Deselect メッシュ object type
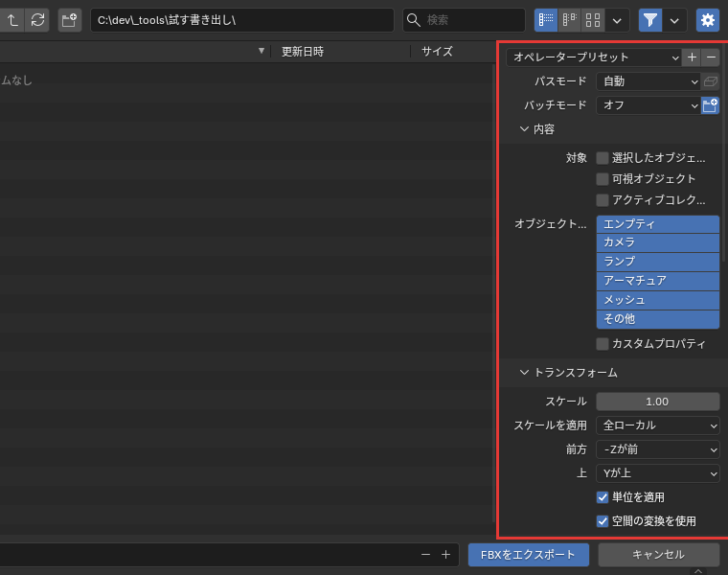The width and height of the screenshot is (728, 575). [x=658, y=300]
